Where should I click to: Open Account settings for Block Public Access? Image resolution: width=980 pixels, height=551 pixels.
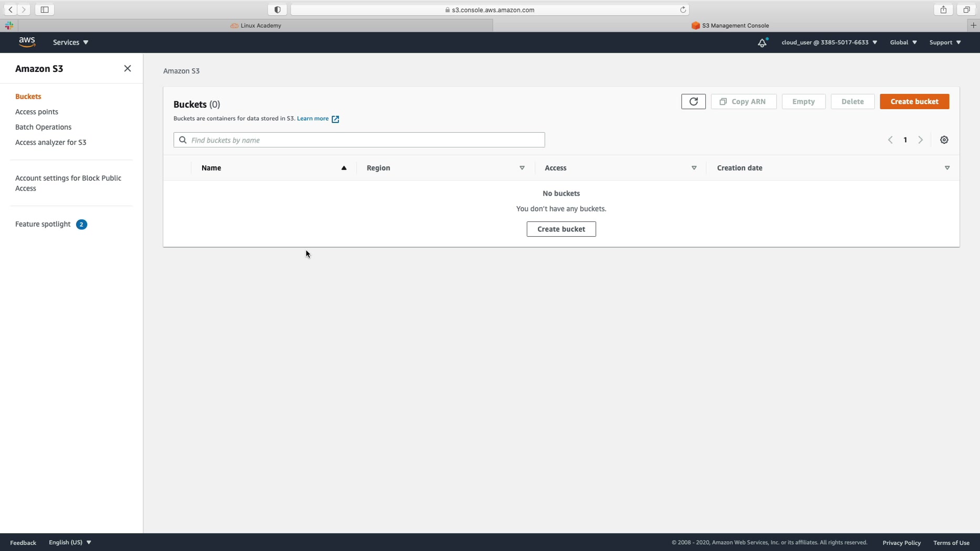68,183
